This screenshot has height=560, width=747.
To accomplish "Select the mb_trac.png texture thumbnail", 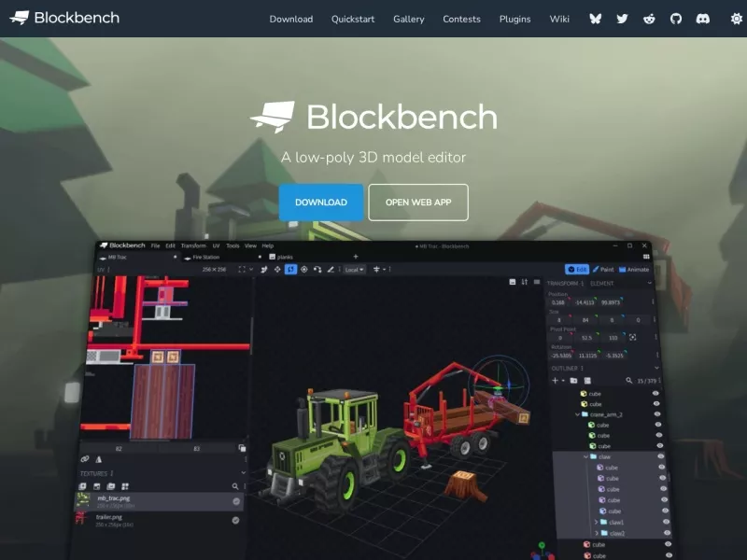I will [x=83, y=500].
